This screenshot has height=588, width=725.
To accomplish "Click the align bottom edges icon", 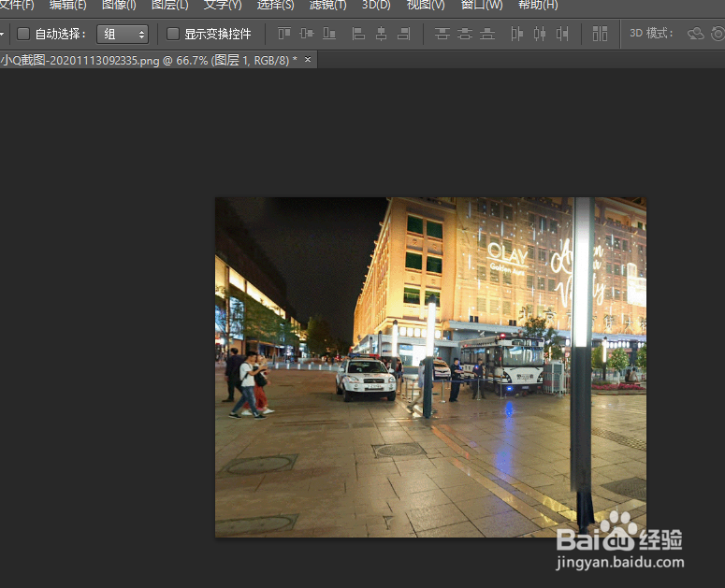I will point(329,34).
